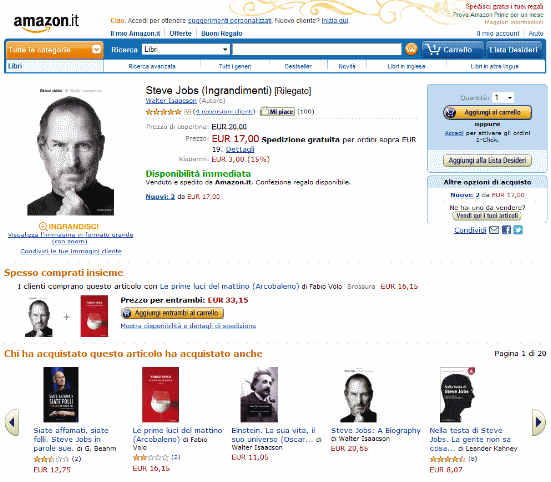Click the search text input field

(x=317, y=49)
